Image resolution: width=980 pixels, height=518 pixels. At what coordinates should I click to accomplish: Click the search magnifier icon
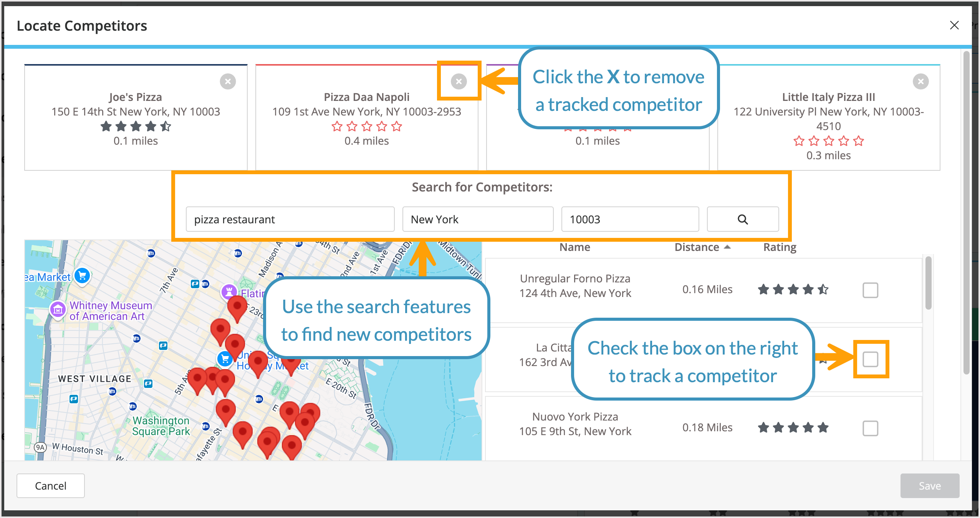[x=742, y=219]
